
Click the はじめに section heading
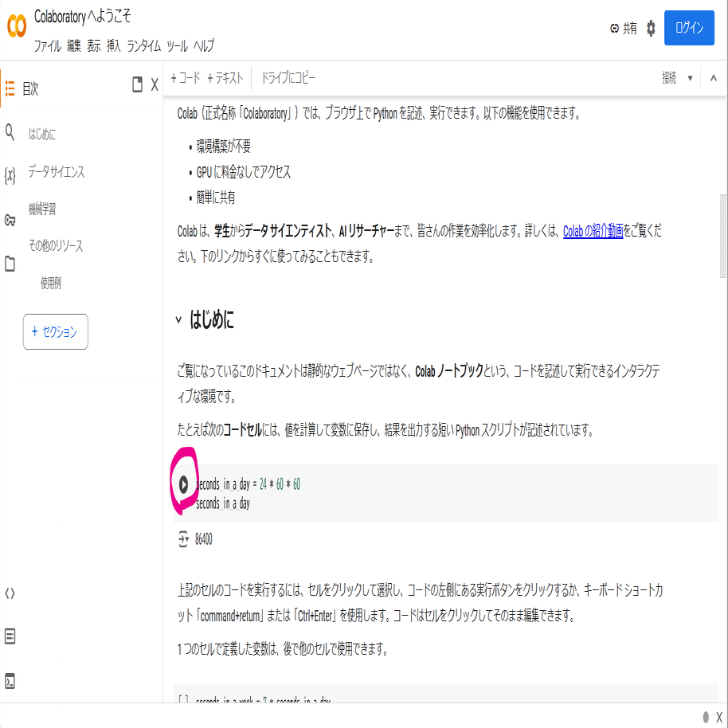coord(212,320)
